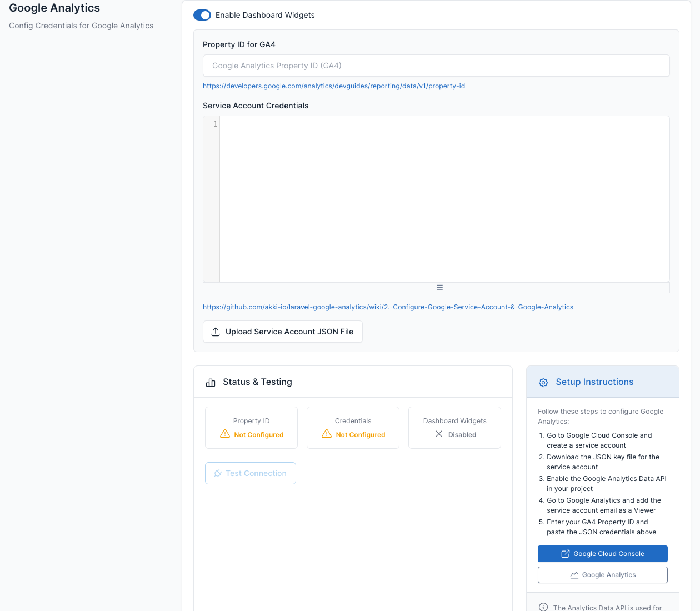Click the 'Follow these steps to configure' intro text
Viewport: 700px width, 611px height.
pos(601,417)
